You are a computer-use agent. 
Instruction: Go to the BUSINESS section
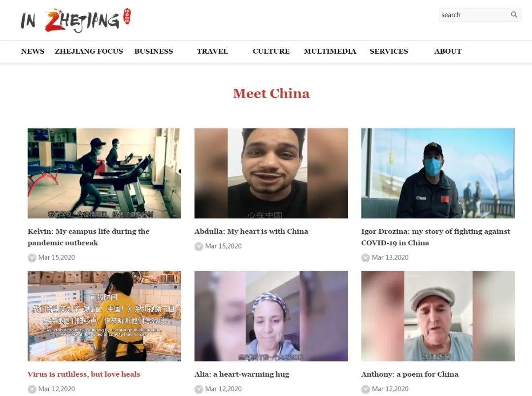tap(154, 51)
